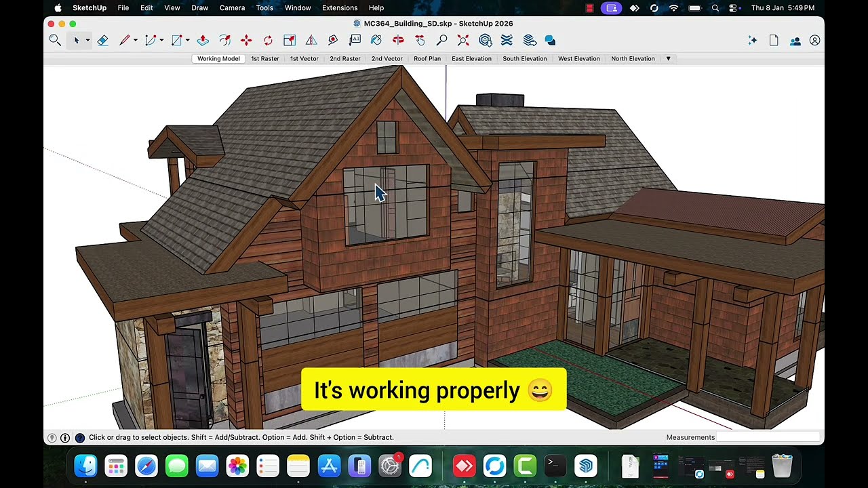
Task: Click the blank page icon in toolbar
Action: [x=774, y=41]
